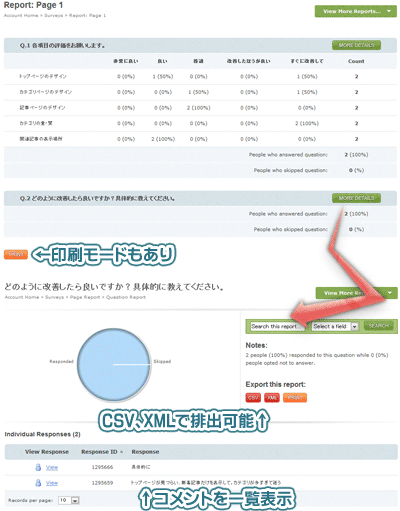
Task: Click Account Home in Question Report breadcrumb
Action: click(22, 297)
